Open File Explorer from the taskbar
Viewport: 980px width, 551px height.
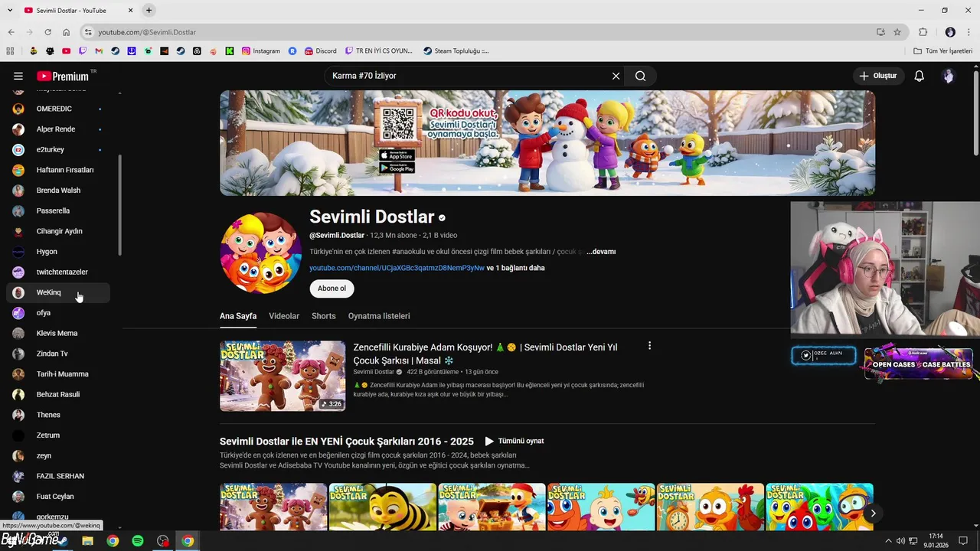point(87,541)
